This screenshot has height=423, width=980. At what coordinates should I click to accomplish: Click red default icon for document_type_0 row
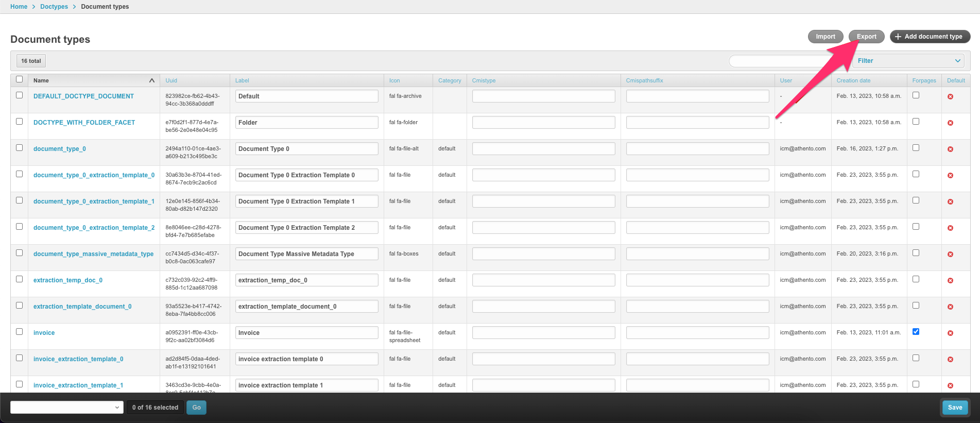click(950, 149)
